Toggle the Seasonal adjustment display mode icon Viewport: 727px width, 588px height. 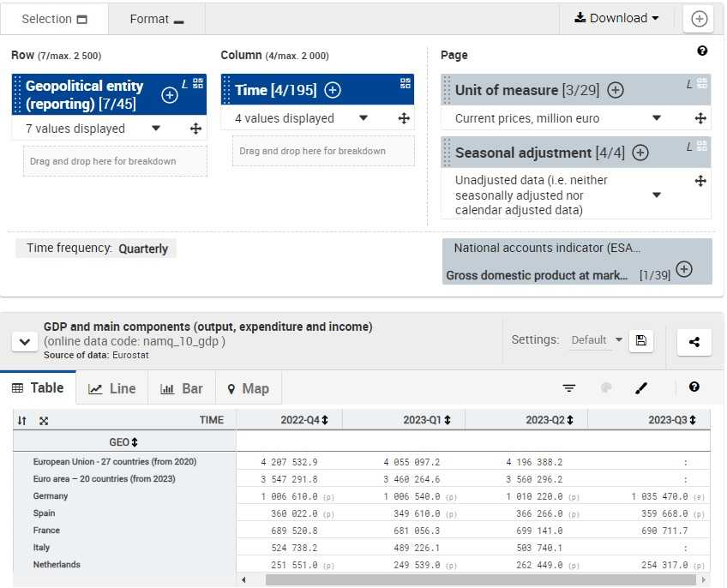tap(702, 146)
